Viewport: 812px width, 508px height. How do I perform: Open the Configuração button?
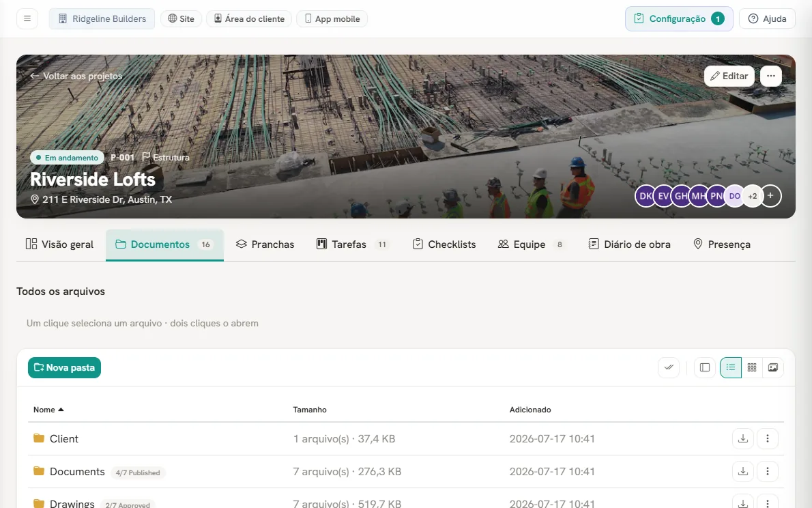(679, 18)
